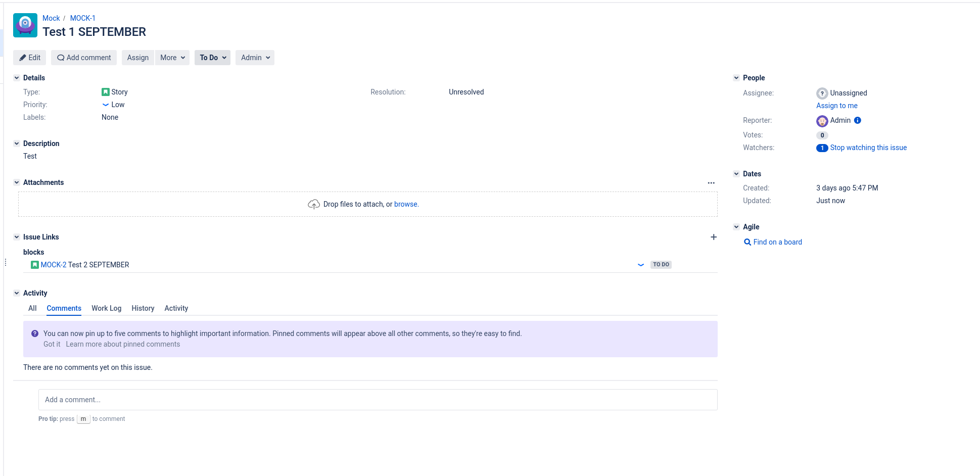The width and height of the screenshot is (980, 476).
Task: Click the browse link to attach a file
Action: pyautogui.click(x=406, y=204)
